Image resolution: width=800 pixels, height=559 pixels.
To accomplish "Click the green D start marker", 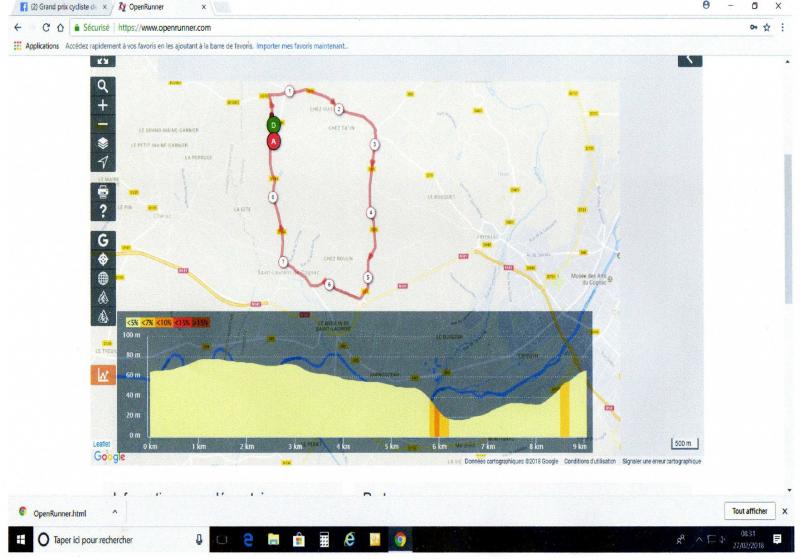I will point(273,125).
